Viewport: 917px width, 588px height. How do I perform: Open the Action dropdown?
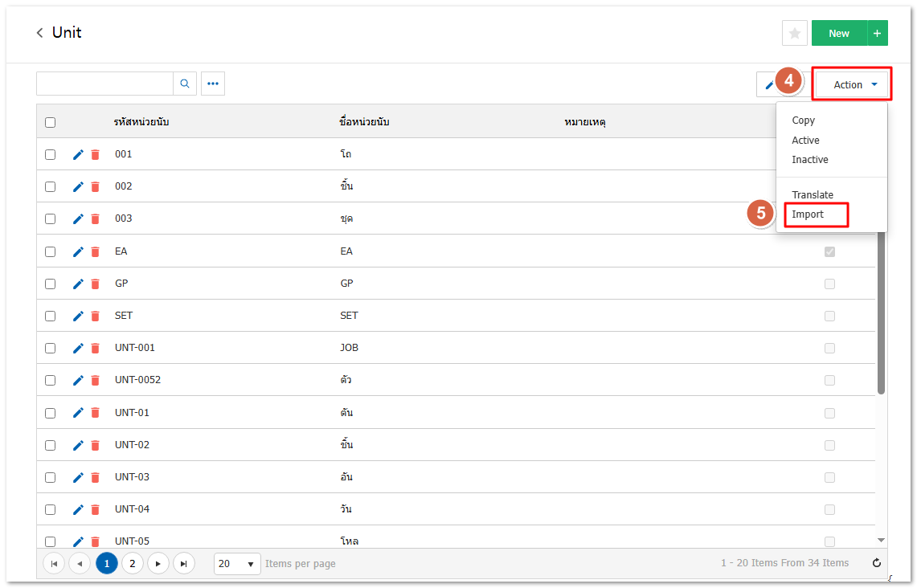pos(851,84)
